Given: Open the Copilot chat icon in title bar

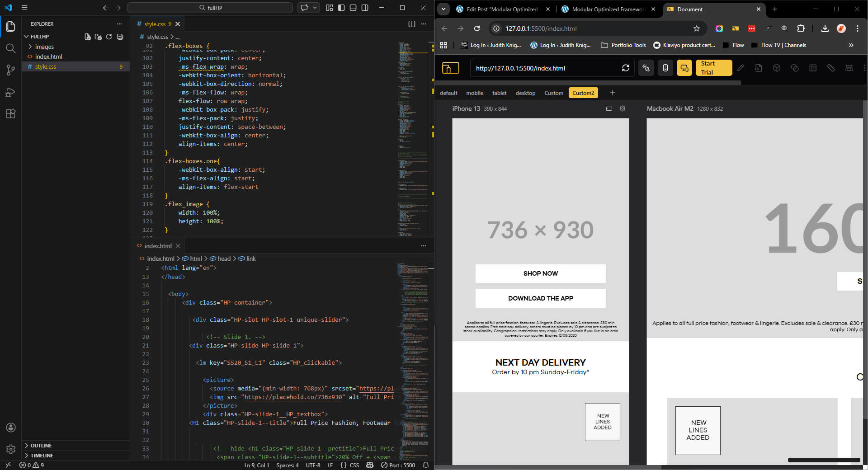Looking at the screenshot, I should click(x=304, y=8).
